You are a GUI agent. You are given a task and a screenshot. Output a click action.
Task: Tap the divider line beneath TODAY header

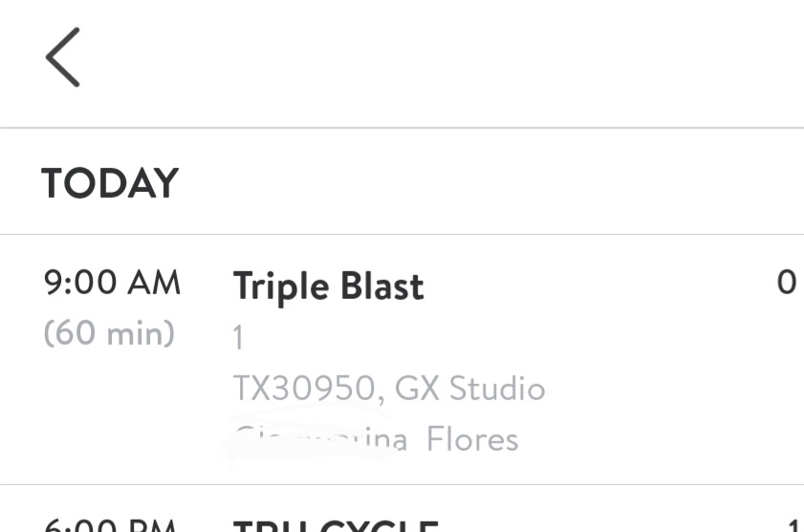402,234
